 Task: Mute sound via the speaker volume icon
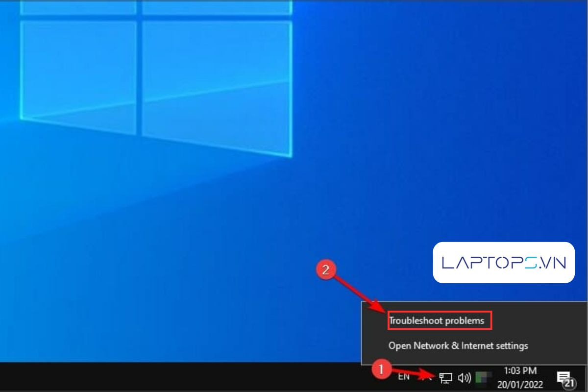(x=464, y=378)
